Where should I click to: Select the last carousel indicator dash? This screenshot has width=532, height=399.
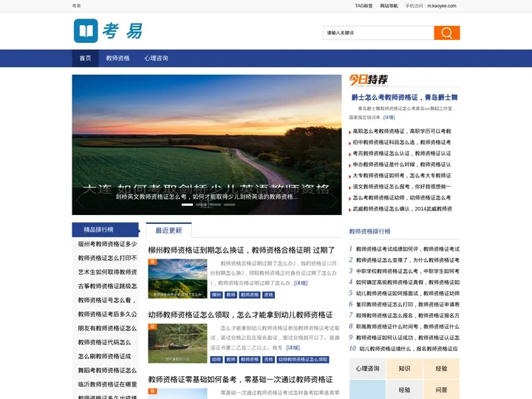click(229, 205)
